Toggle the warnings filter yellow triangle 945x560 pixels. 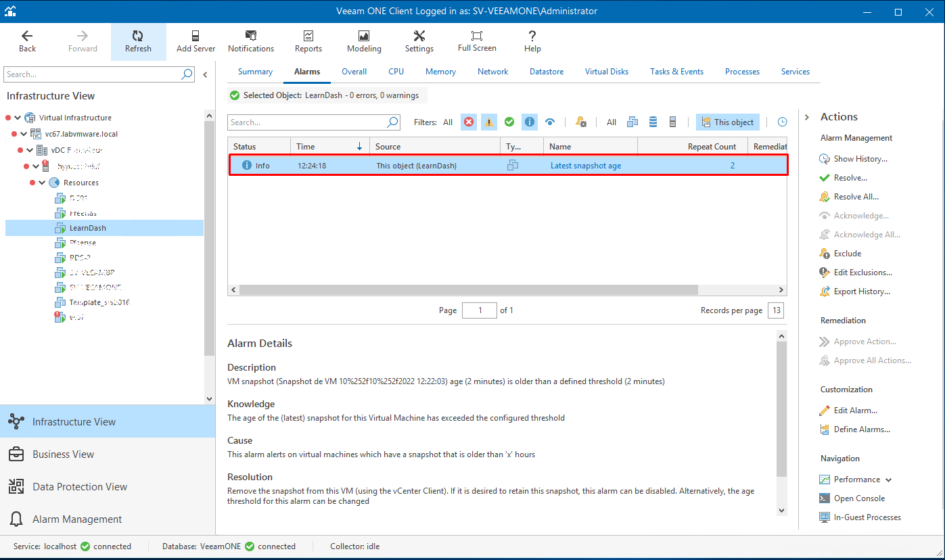pyautogui.click(x=488, y=122)
